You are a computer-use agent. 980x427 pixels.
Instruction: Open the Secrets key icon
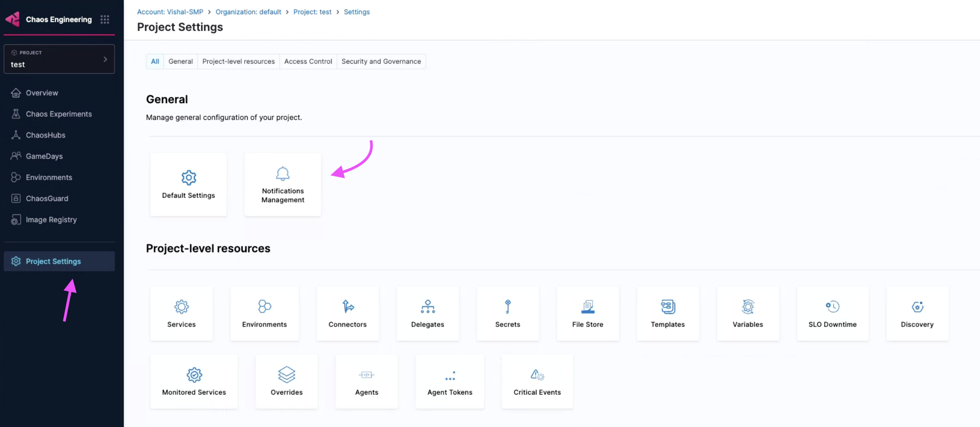click(507, 307)
